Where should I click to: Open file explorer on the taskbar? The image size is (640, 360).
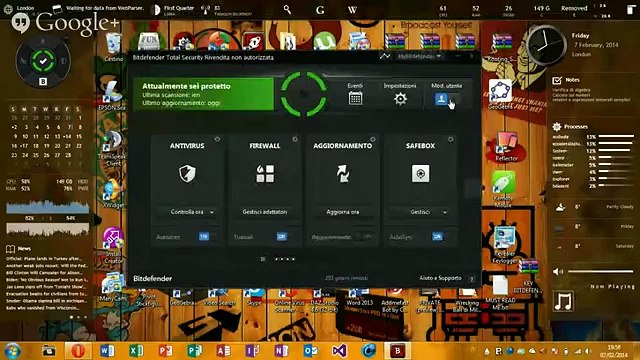49,351
